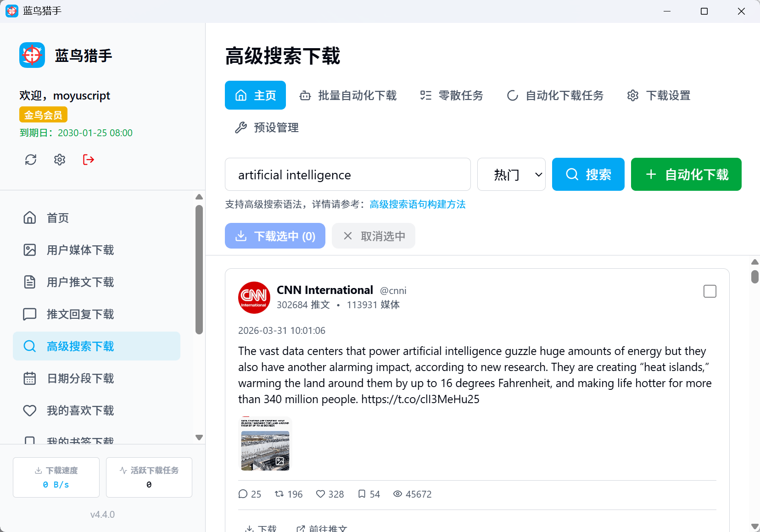This screenshot has width=760, height=532.
Task: Open account settings gear icon in sidebar
Action: 60,160
